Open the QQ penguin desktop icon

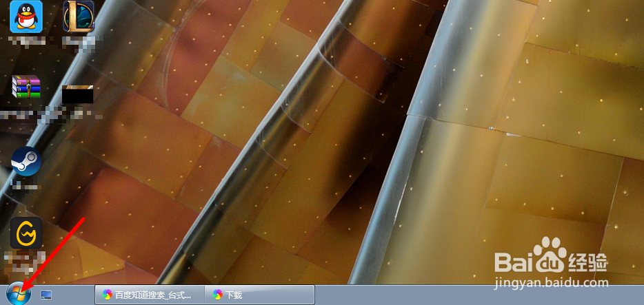pos(26,17)
